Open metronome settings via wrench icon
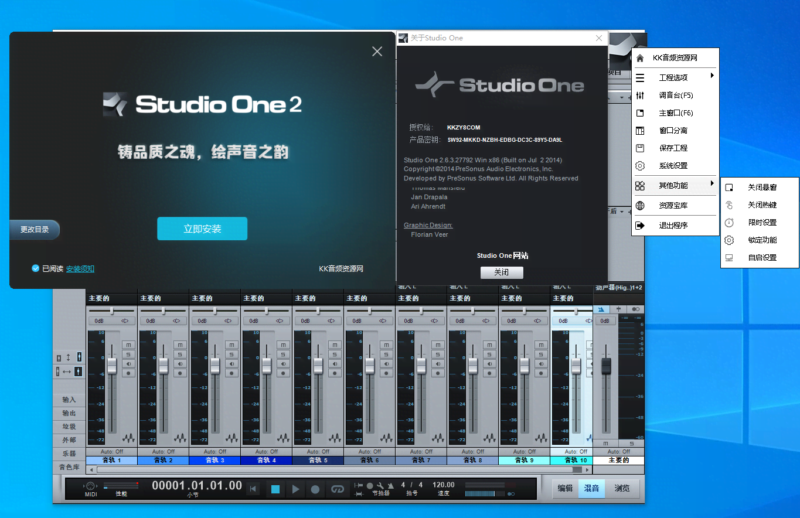Viewport: 800px width, 518px height. coord(380,485)
